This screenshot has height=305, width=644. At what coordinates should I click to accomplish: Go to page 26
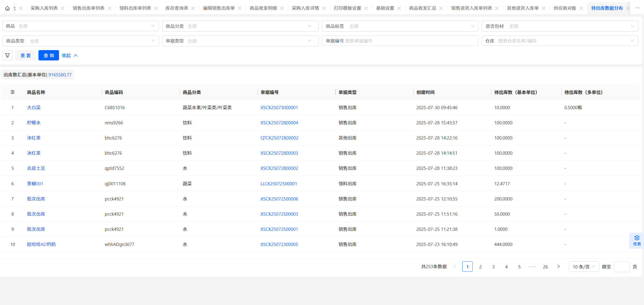point(545,267)
